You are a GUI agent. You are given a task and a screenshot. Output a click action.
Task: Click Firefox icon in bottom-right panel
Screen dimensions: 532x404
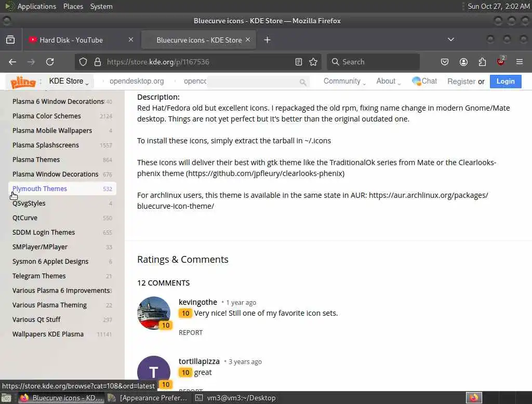click(474, 398)
